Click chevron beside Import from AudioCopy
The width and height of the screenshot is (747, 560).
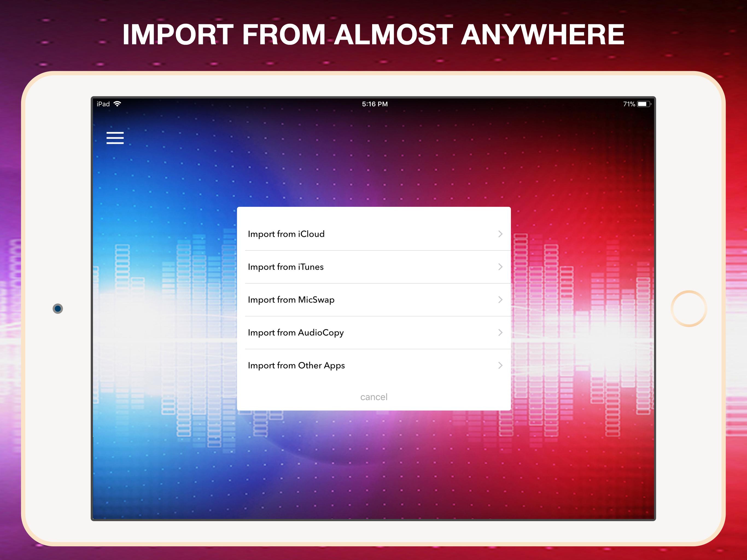click(500, 333)
